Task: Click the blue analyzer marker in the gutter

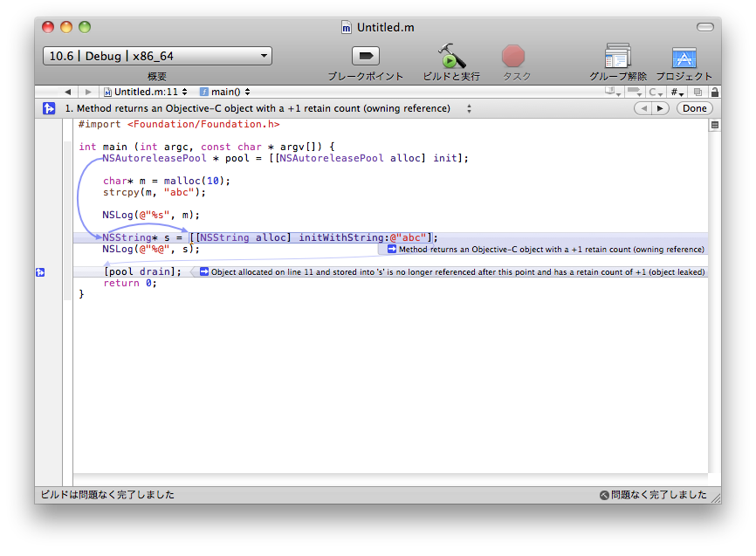Action: pyautogui.click(x=40, y=272)
